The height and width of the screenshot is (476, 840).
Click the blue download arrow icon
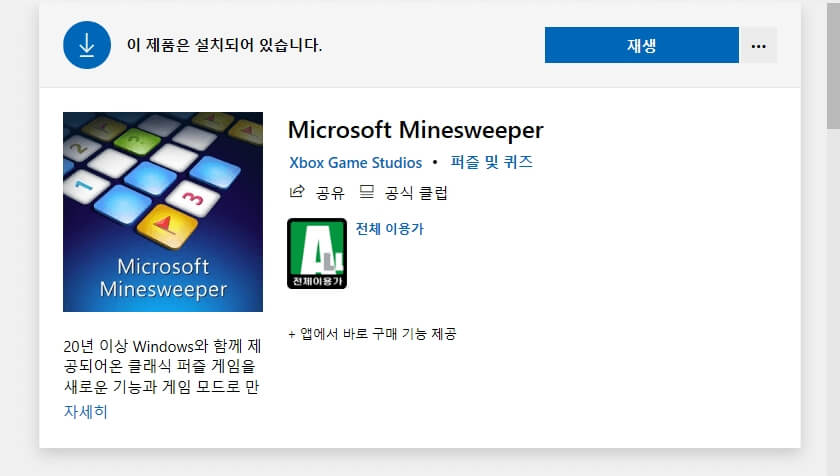point(87,45)
